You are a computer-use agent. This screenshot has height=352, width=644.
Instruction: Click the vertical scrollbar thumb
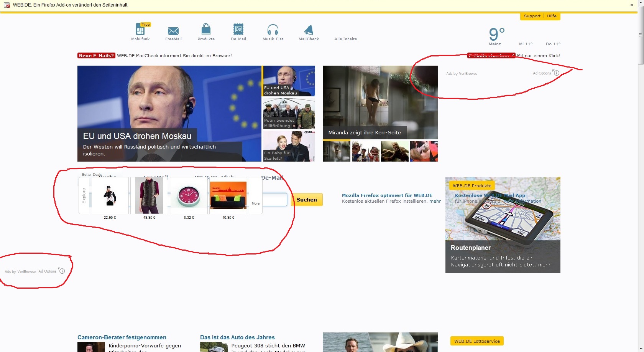coord(641,35)
